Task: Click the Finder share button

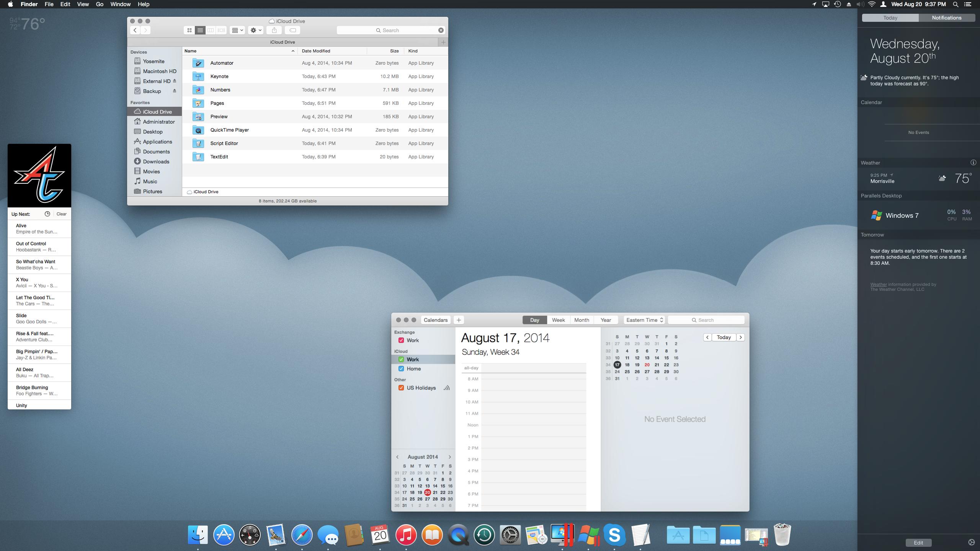Action: [x=274, y=30]
